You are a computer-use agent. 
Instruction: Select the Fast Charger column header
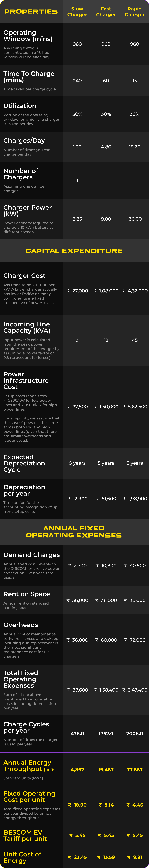coord(106,12)
